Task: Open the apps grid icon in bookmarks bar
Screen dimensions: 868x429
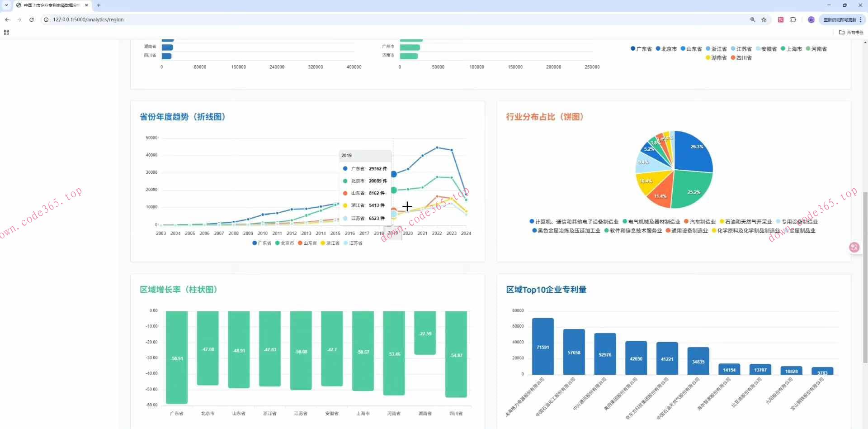Action: [x=6, y=32]
